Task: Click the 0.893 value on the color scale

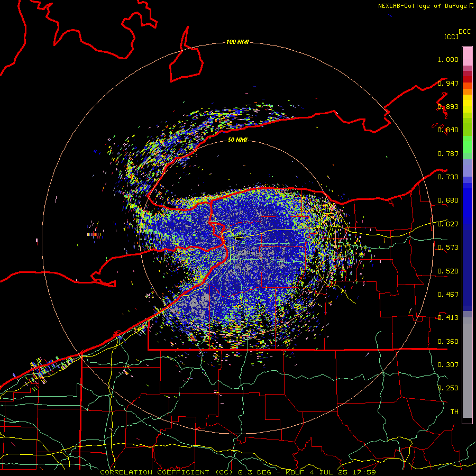Action: (448, 106)
